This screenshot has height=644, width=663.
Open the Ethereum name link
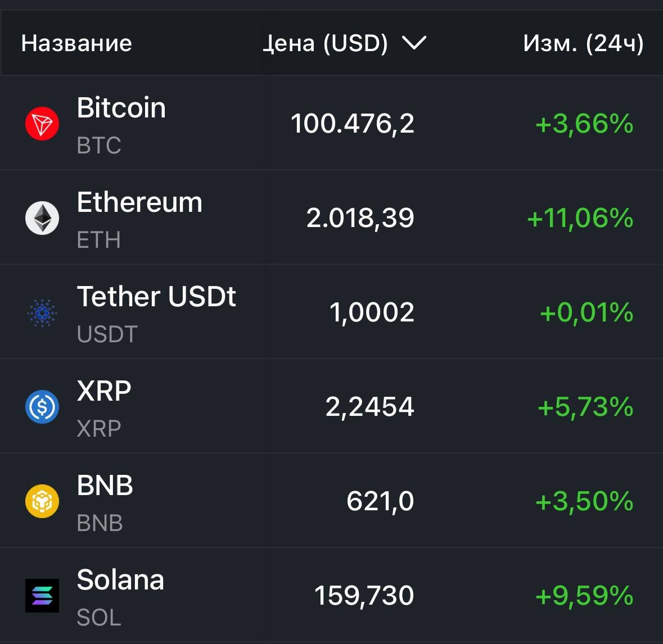pyautogui.click(x=139, y=202)
